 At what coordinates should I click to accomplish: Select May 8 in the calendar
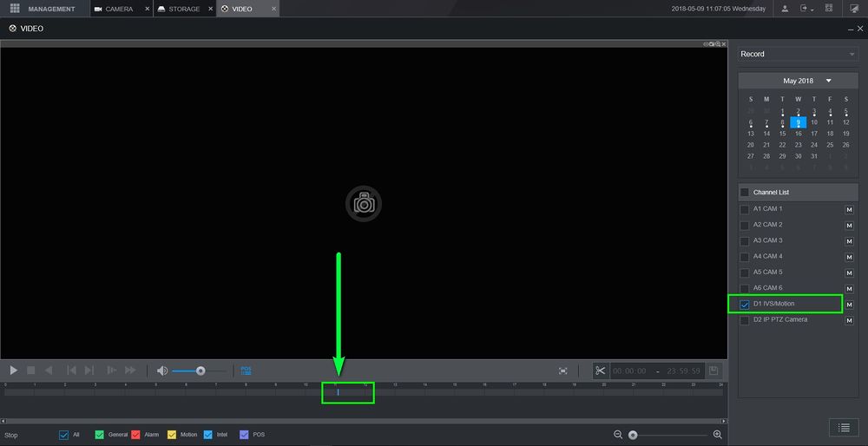[x=782, y=122]
